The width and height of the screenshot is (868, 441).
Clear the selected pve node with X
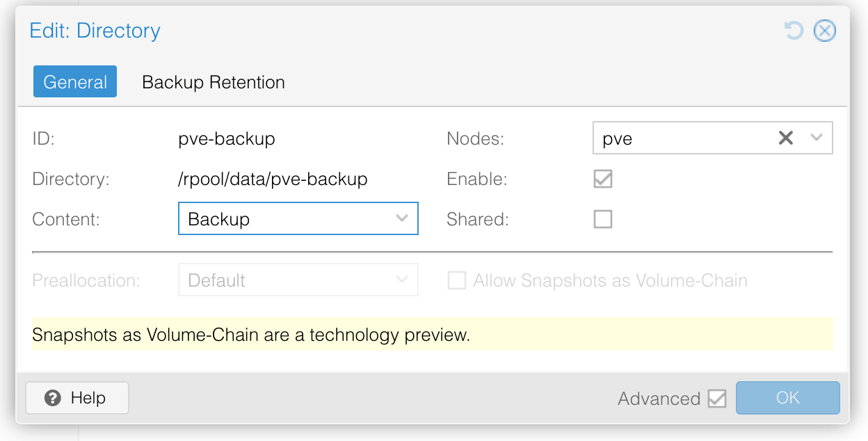tap(786, 138)
